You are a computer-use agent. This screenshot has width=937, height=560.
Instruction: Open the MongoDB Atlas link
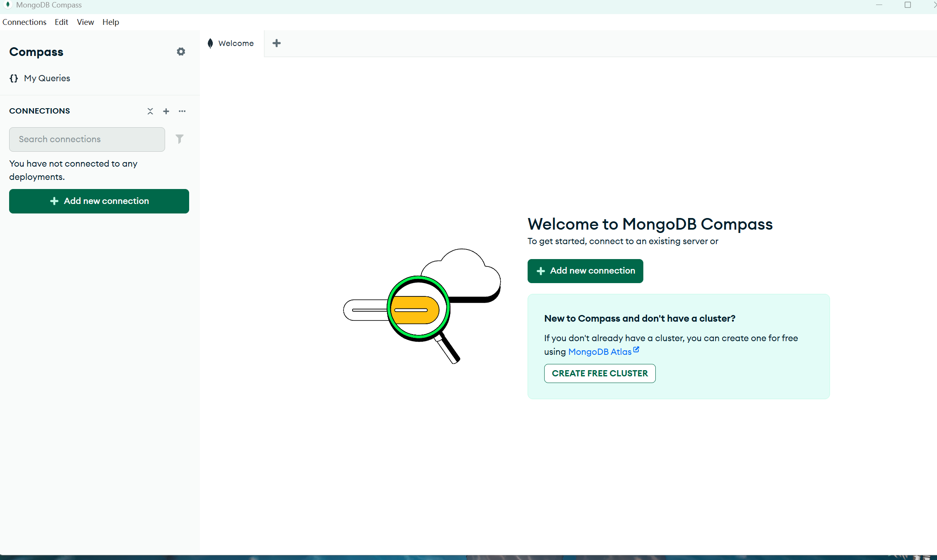600,352
